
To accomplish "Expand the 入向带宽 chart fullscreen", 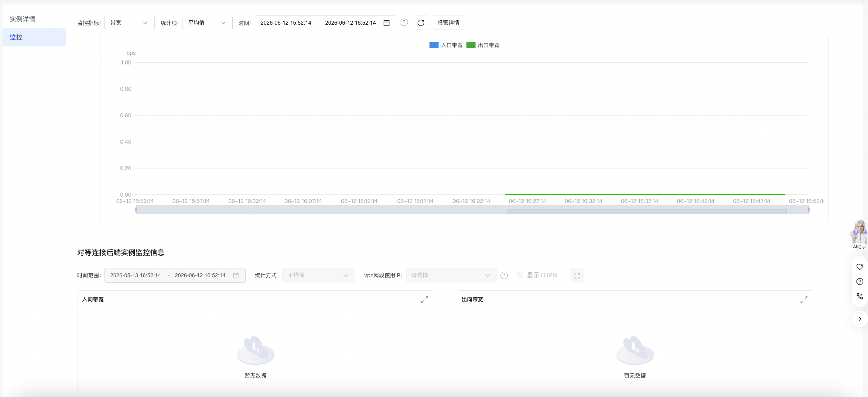I will [x=424, y=299].
